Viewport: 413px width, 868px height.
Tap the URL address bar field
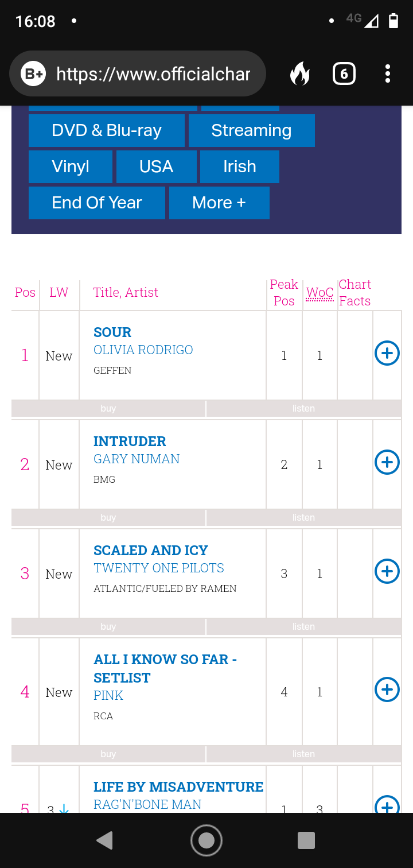tap(153, 74)
